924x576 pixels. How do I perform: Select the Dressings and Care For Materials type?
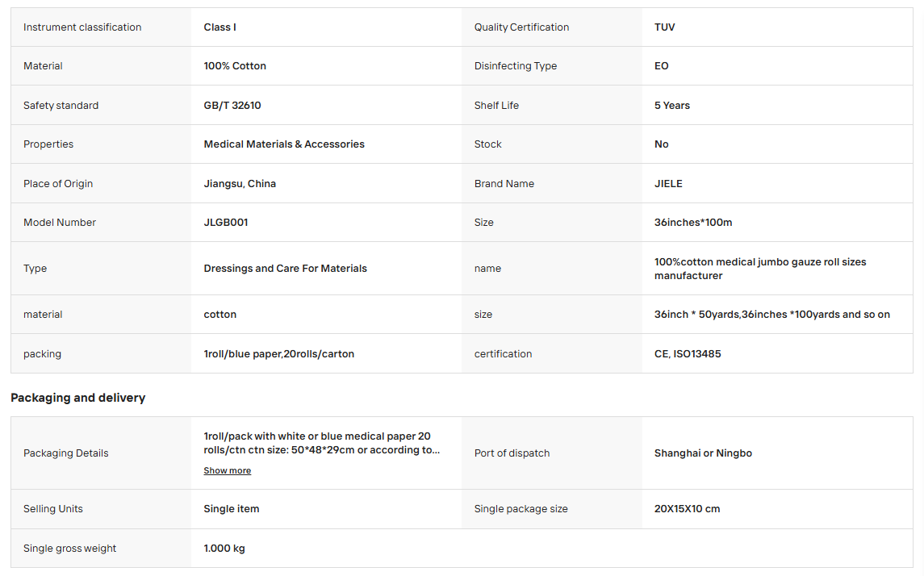285,268
